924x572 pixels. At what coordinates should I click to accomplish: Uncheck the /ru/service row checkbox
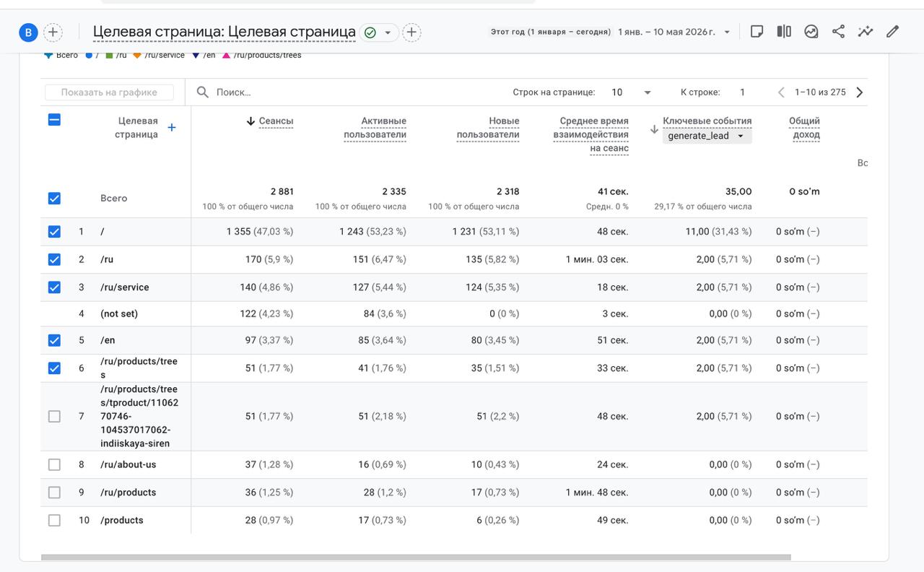[54, 287]
